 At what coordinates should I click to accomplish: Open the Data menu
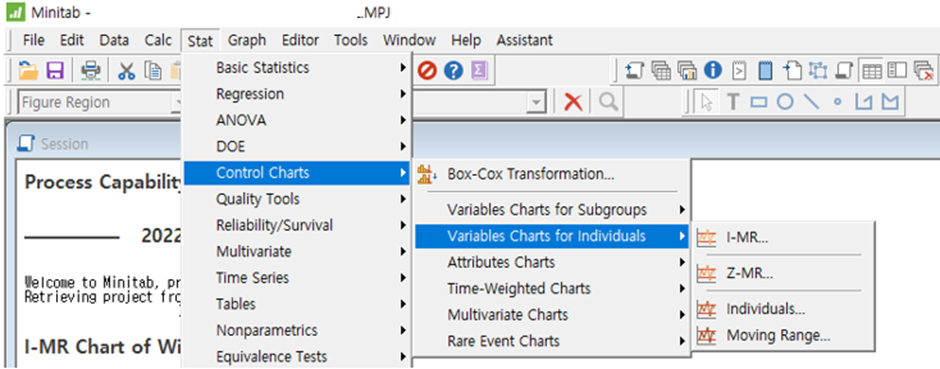pos(114,41)
